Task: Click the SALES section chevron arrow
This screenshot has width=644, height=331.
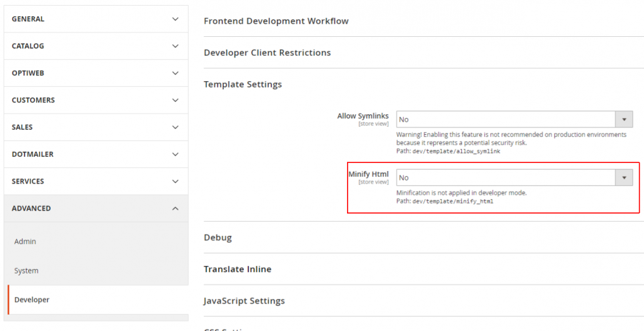Action: click(175, 127)
